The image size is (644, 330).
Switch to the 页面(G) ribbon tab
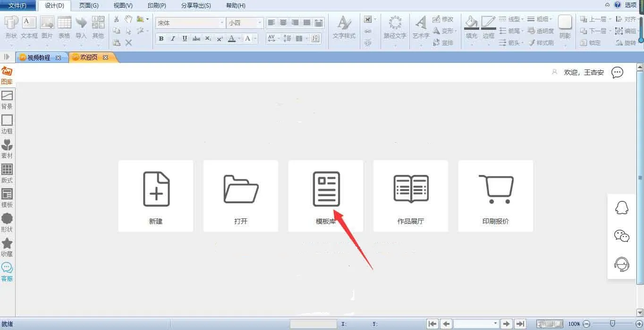tap(89, 6)
